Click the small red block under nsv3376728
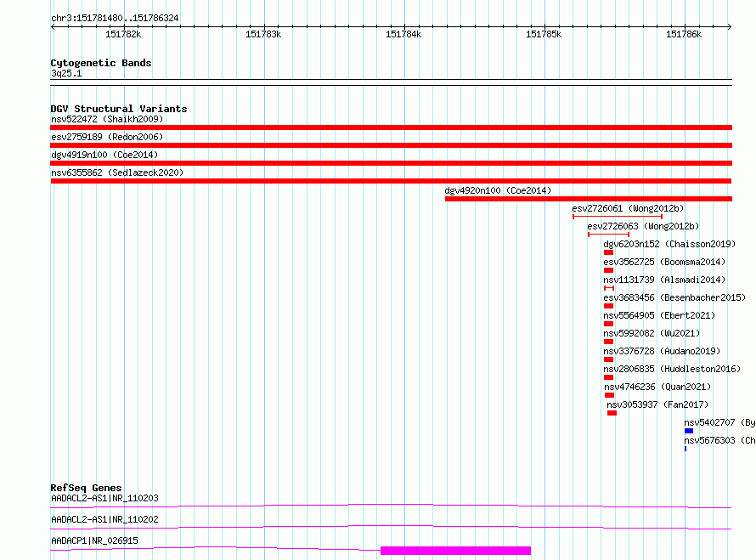The width and height of the screenshot is (756, 560). tap(608, 359)
